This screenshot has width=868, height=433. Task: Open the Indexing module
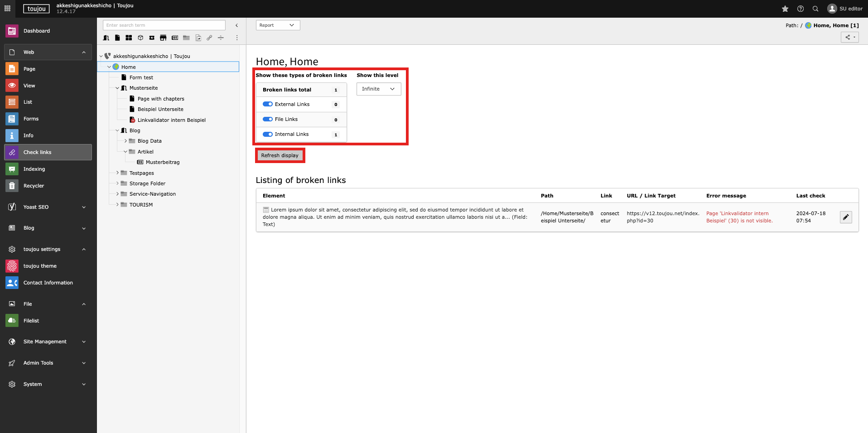point(34,169)
